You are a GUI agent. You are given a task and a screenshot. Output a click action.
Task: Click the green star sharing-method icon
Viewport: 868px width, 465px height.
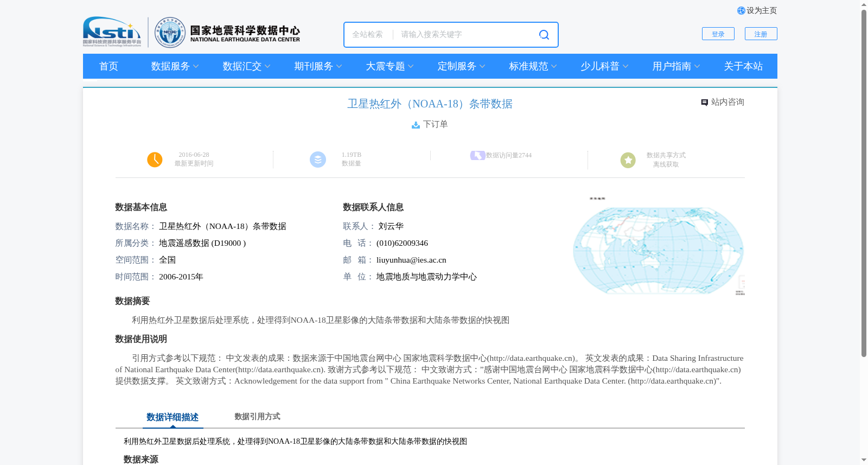pyautogui.click(x=628, y=160)
